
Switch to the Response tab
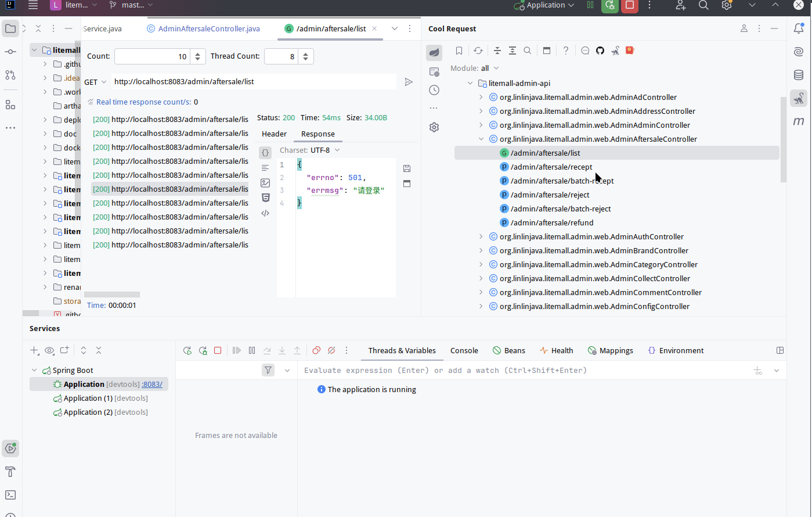317,134
